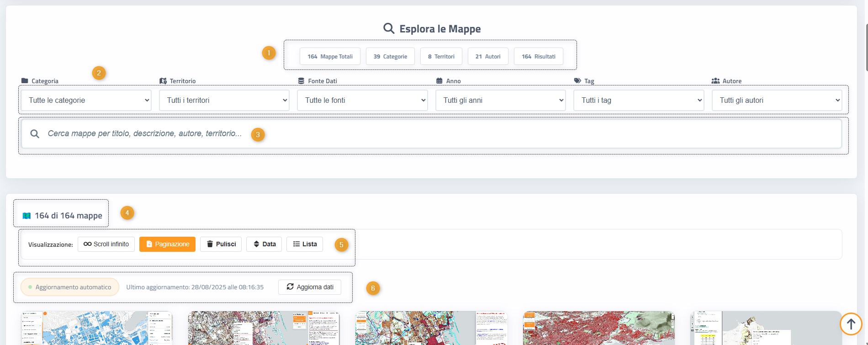Select Paginazione view mode
Image resolution: width=868 pixels, height=345 pixels.
click(x=167, y=244)
